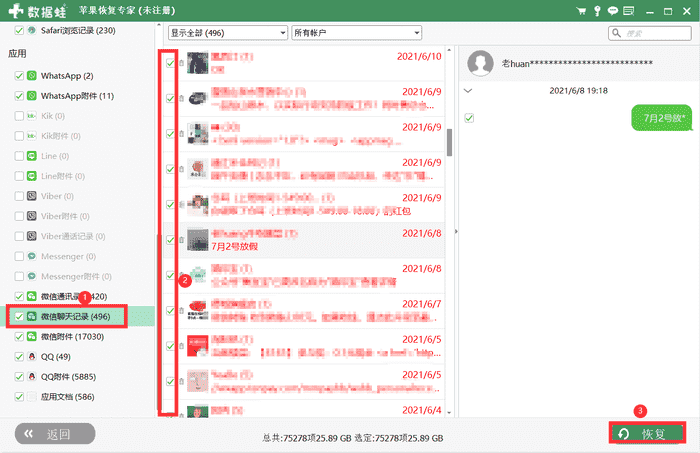700x453 pixels.
Task: Click the magnifier icon in search box
Action: coord(617,33)
